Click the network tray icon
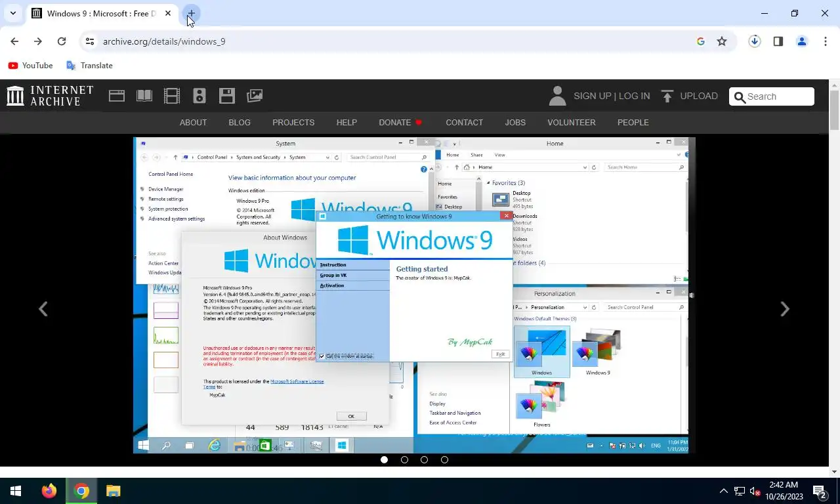840x504 pixels. [740, 491]
